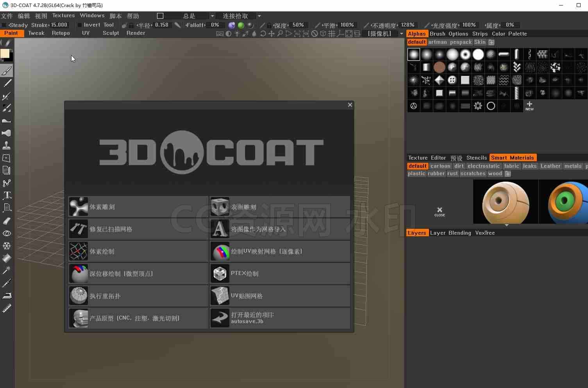Toggle the Invert Tool checkbox
Image resolution: width=588 pixels, height=388 pixels.
(80, 25)
